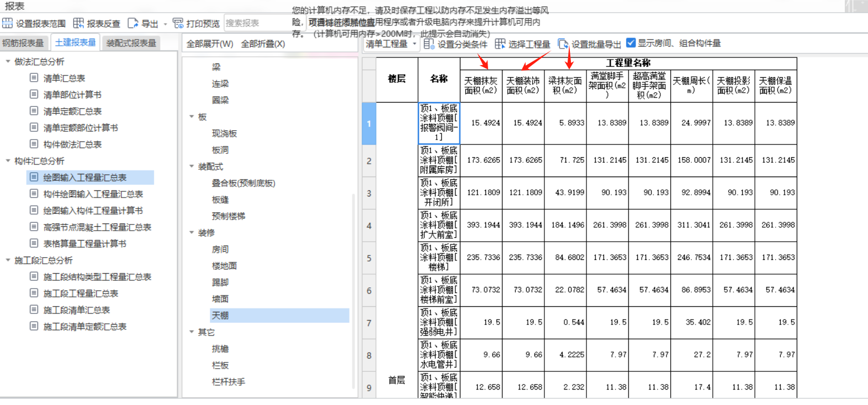Click the document icon beside 清单定额汇总表
This screenshot has height=405, width=868.
34,111
